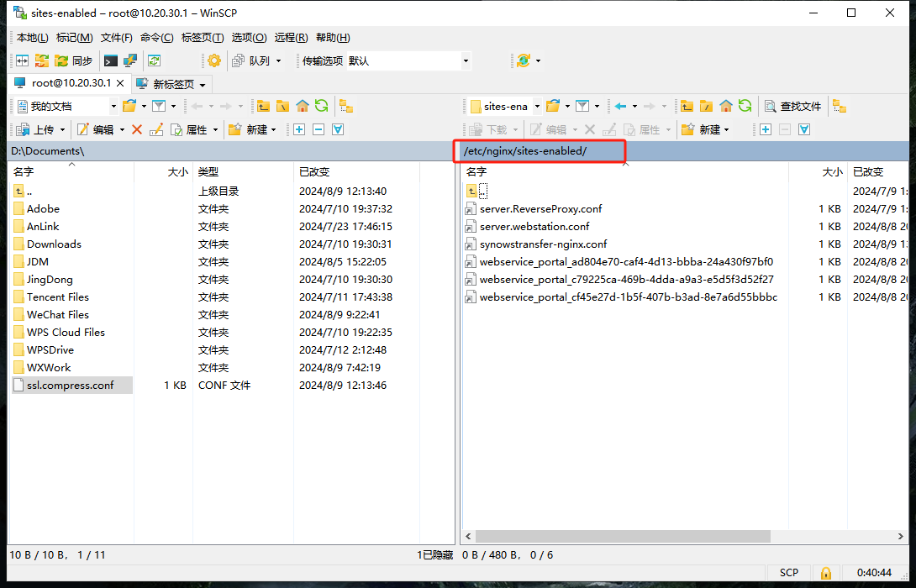916x588 pixels.
Task: Select server.ReverseProxy.conf in remote panel
Action: pos(540,208)
